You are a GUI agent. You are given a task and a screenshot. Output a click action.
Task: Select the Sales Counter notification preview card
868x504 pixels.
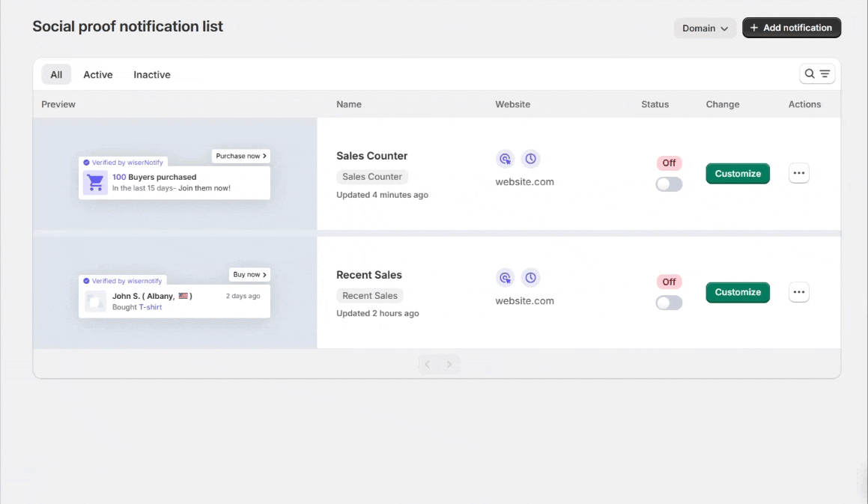(x=174, y=183)
